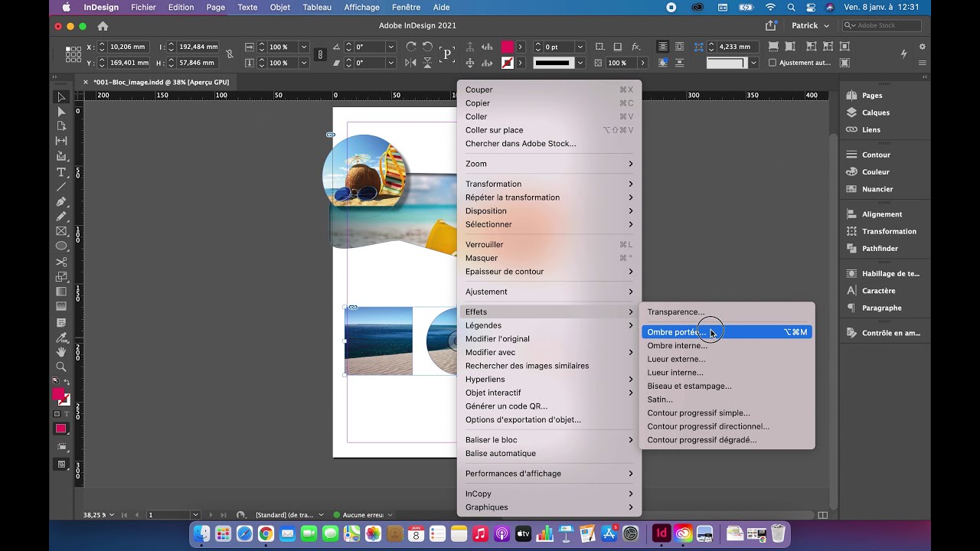Select the Pen tool
The height and width of the screenshot is (551, 980).
tap(61, 202)
